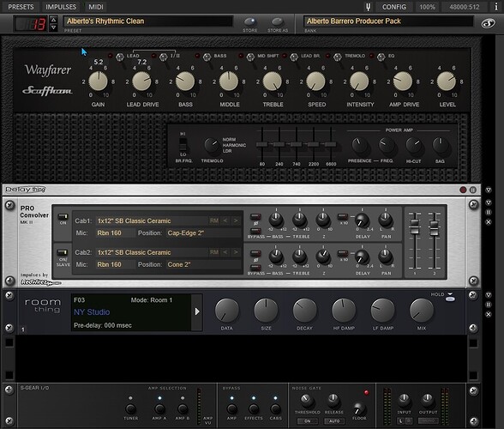Click the LEVEL knob on the amp
This screenshot has width=504, height=429.
point(447,82)
